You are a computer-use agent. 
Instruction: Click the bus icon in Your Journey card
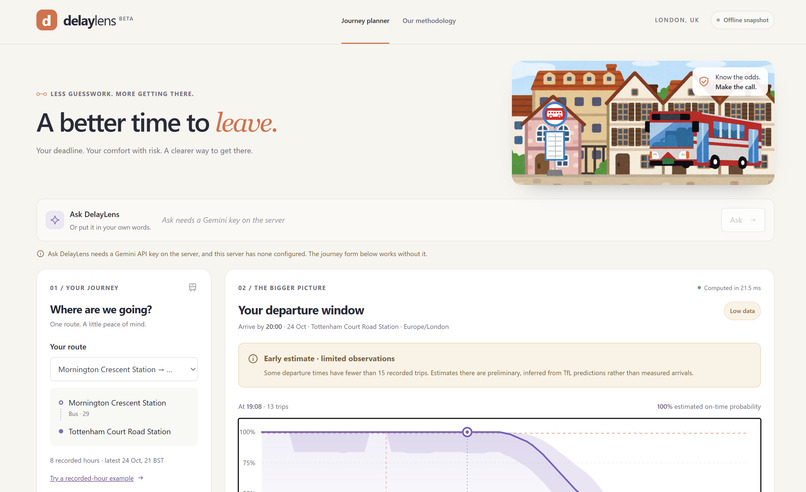[x=192, y=287]
